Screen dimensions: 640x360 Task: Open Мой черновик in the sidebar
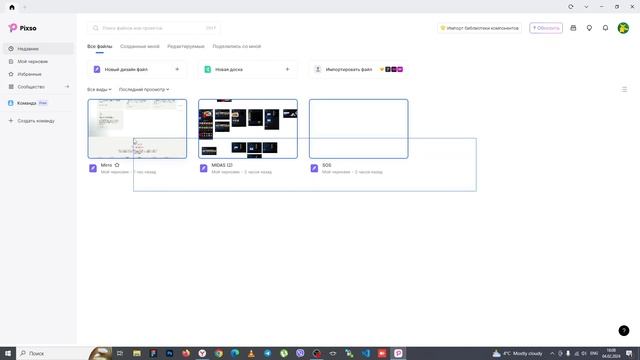[38, 61]
